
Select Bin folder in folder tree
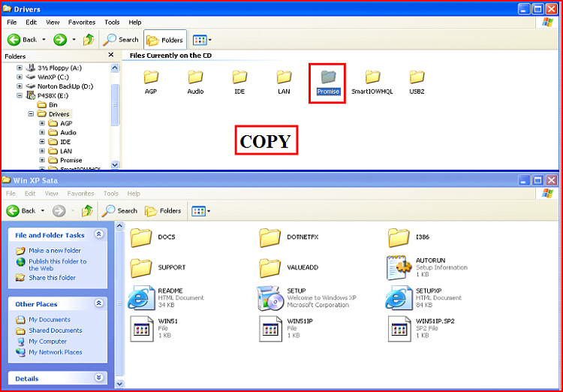click(x=53, y=105)
